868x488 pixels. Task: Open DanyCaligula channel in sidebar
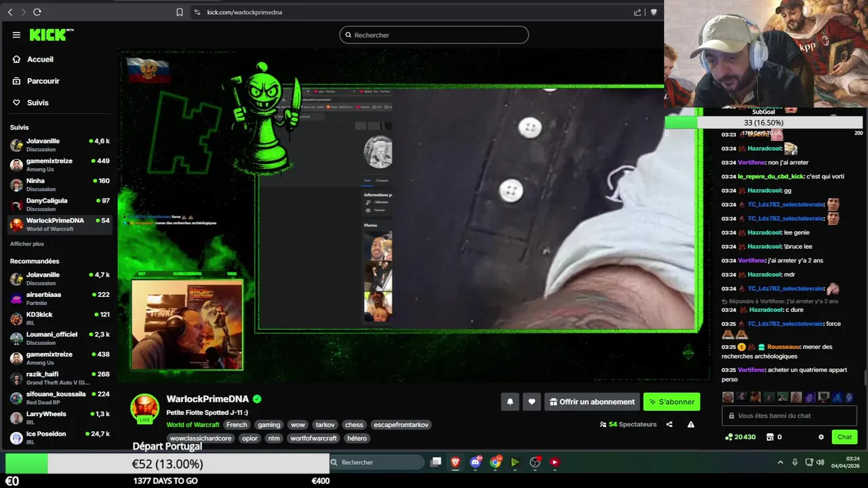[x=60, y=204]
